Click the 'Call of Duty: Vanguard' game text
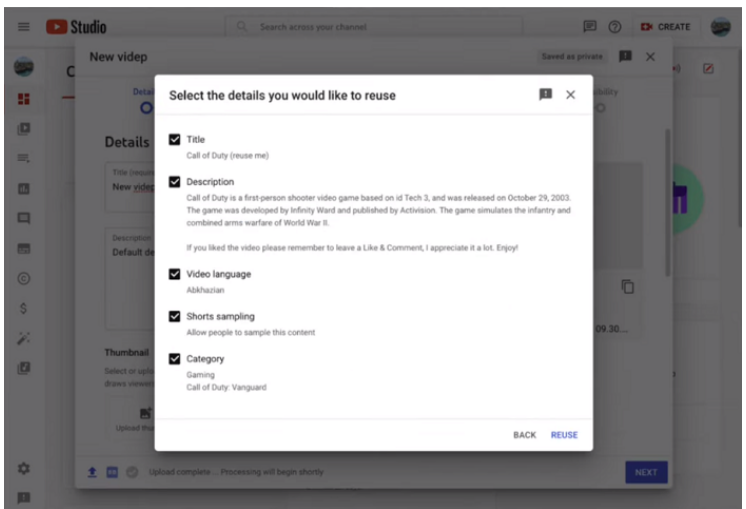The width and height of the screenshot is (746, 509). tap(226, 387)
